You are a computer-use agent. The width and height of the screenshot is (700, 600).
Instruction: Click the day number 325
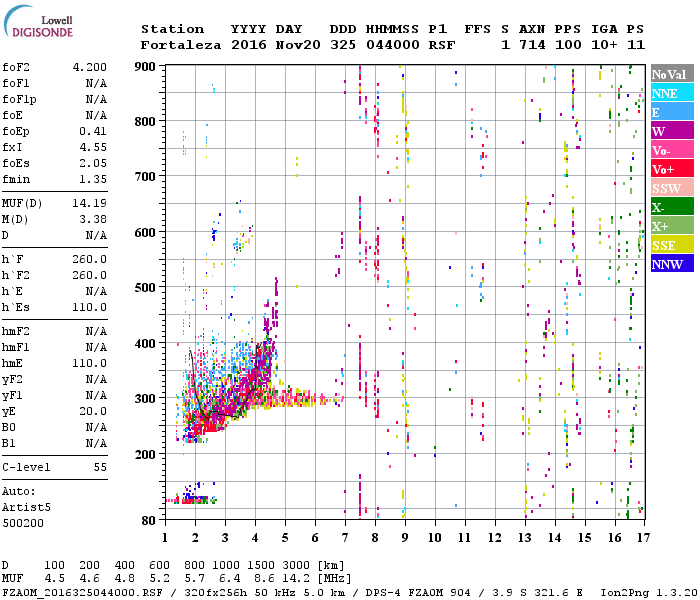tap(343, 45)
